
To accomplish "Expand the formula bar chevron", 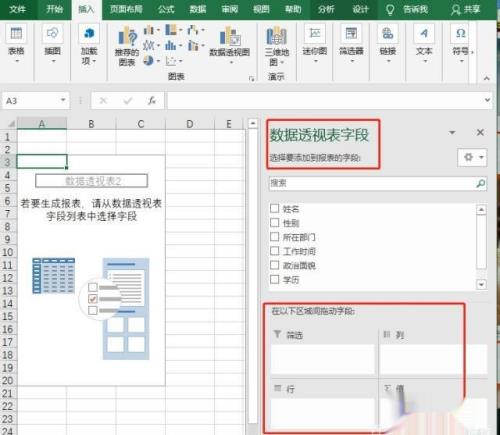I will pyautogui.click(x=487, y=100).
